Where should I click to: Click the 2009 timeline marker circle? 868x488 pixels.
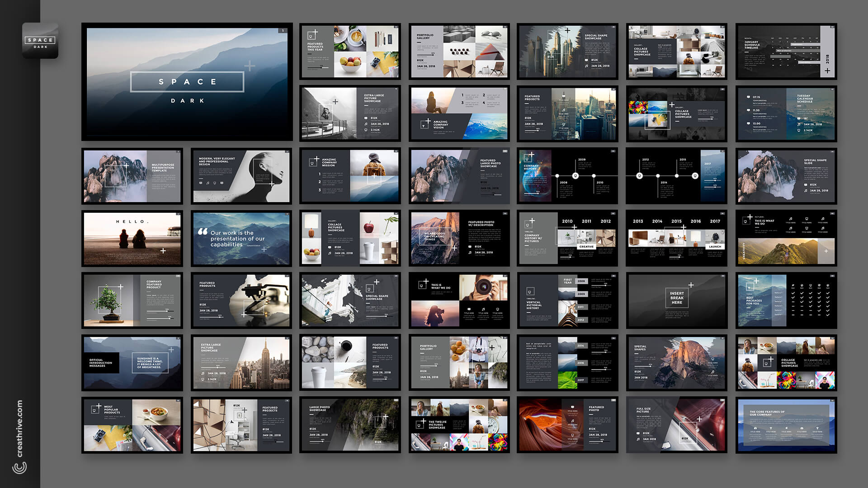click(576, 176)
